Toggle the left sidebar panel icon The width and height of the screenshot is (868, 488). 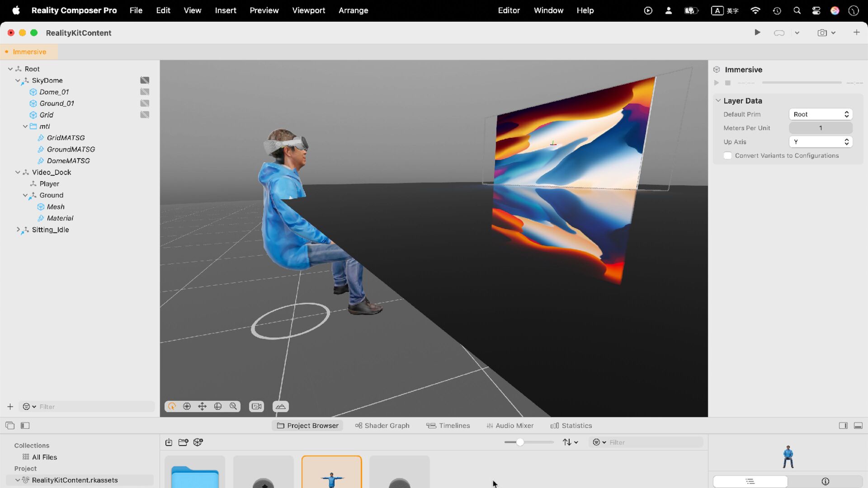click(x=25, y=426)
